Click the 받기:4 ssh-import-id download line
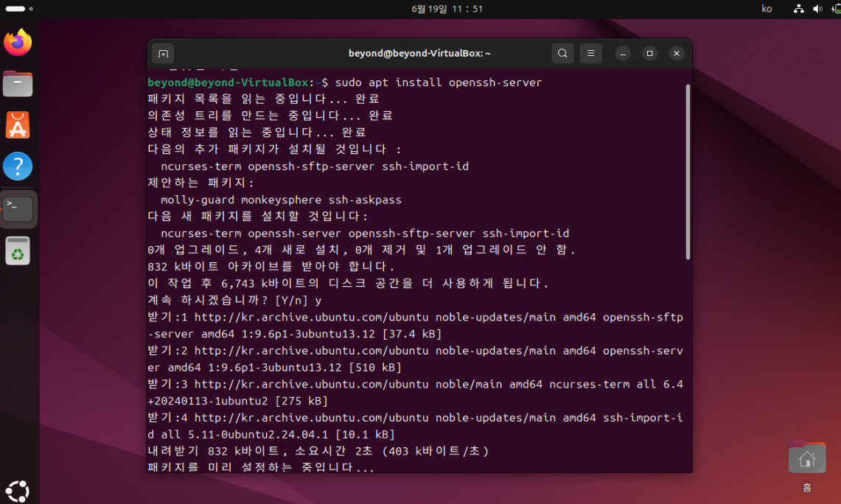The image size is (841, 504). coord(415,426)
